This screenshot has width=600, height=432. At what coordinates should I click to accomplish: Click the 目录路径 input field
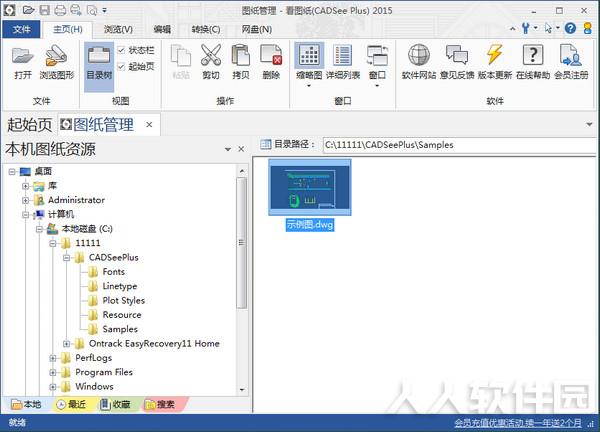459,145
